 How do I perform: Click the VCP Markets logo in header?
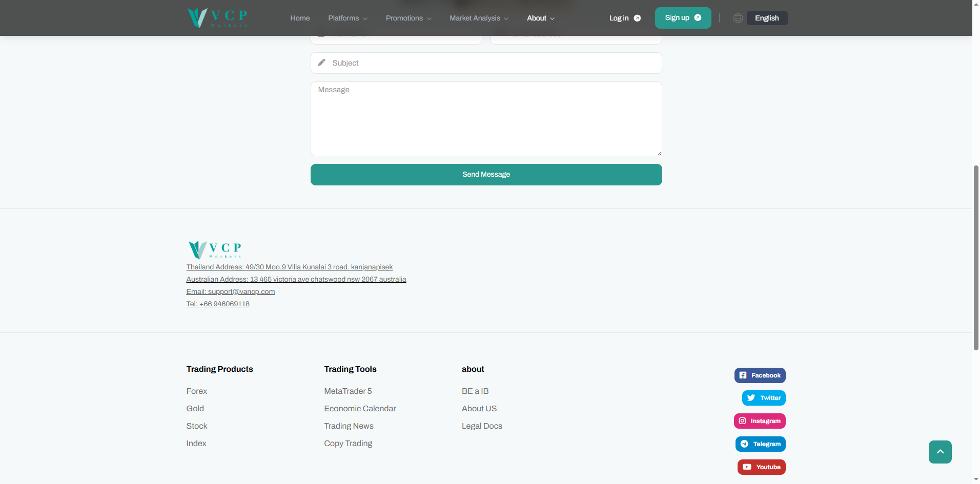tap(217, 18)
